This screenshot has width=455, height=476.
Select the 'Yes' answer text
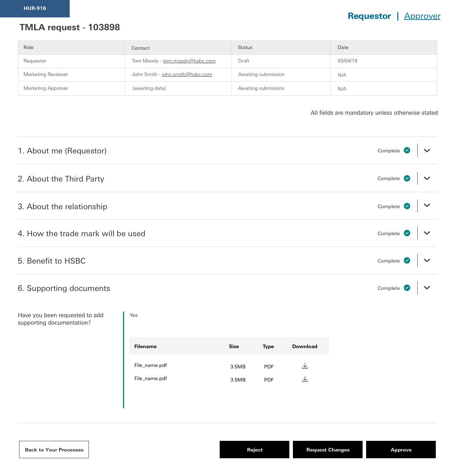click(134, 315)
